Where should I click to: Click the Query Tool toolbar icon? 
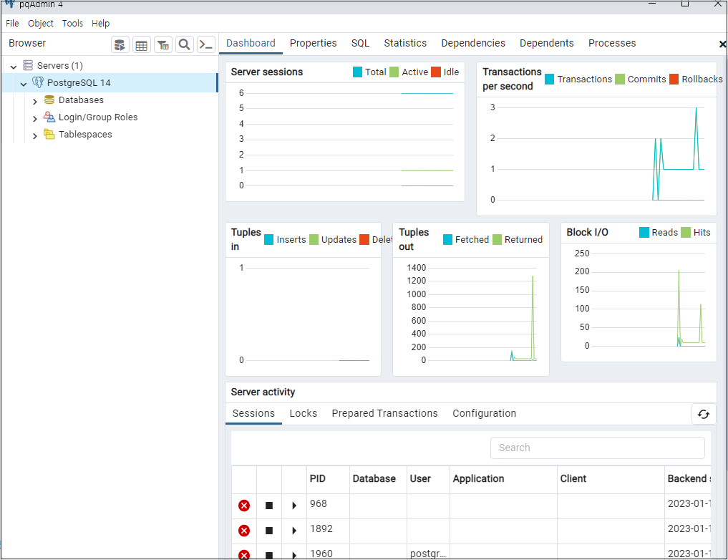(x=120, y=44)
